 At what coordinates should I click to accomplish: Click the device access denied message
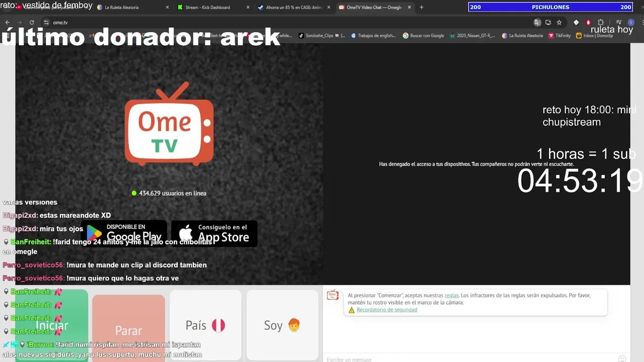pos(476,164)
